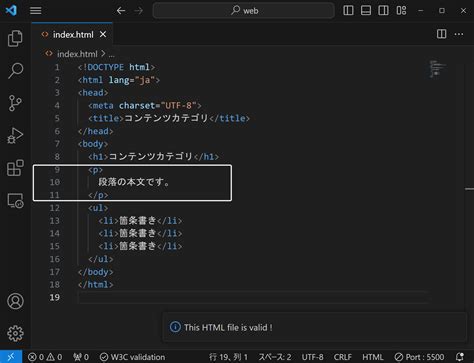Click the ports forwarded indicator 0

(x=81, y=357)
